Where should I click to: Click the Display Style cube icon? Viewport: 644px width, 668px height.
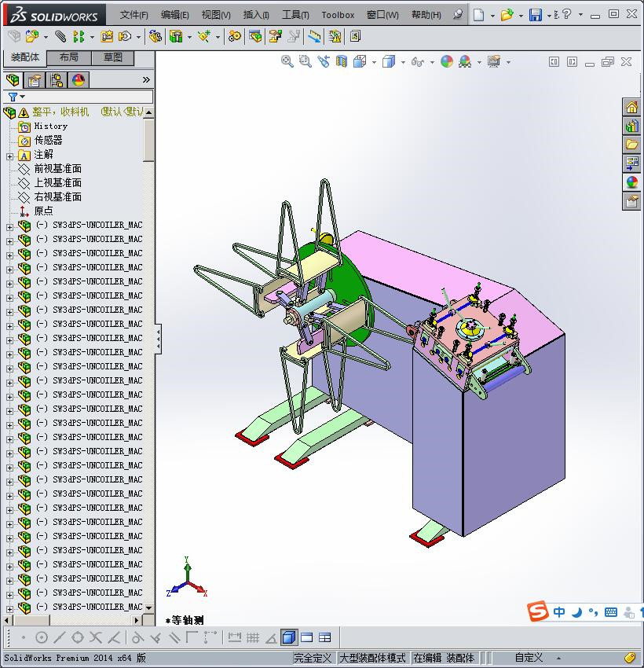point(389,61)
